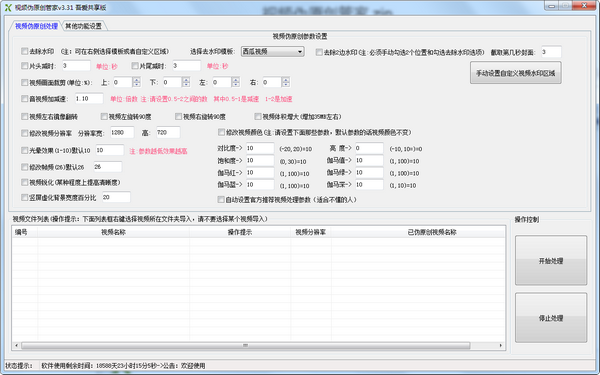
Task: Enable 视频锐化 checkbox
Action: point(25,182)
